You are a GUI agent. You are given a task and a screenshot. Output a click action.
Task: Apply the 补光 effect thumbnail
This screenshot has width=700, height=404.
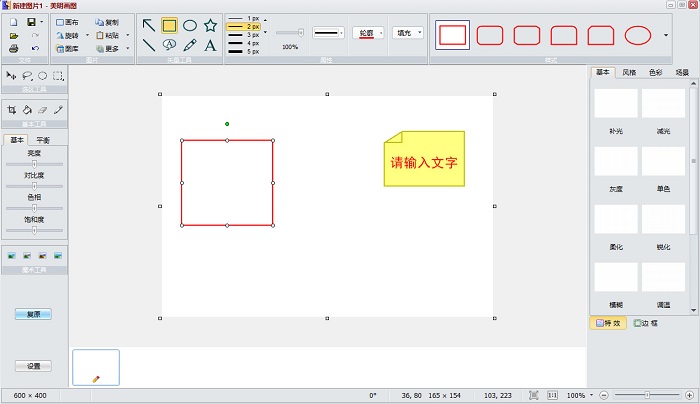click(616, 103)
